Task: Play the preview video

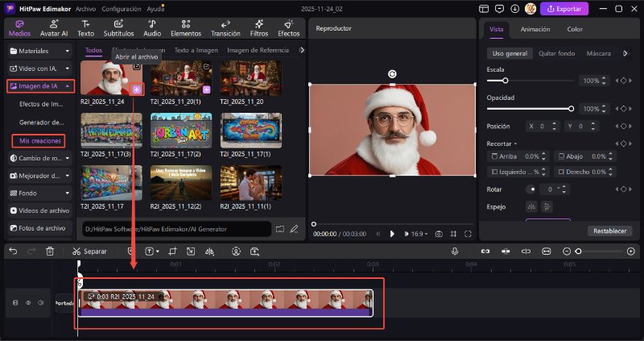Action: pyautogui.click(x=392, y=234)
